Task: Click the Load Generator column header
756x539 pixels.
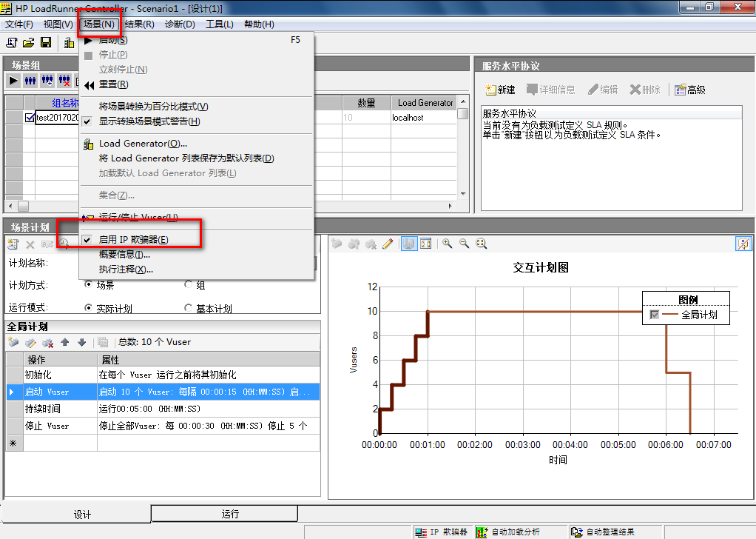Action: pos(425,103)
